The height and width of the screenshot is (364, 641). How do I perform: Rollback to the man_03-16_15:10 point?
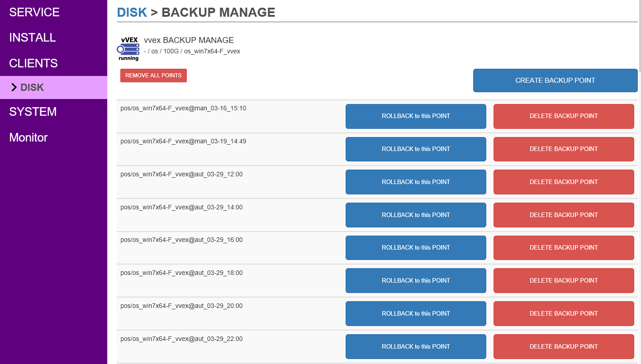pos(416,116)
